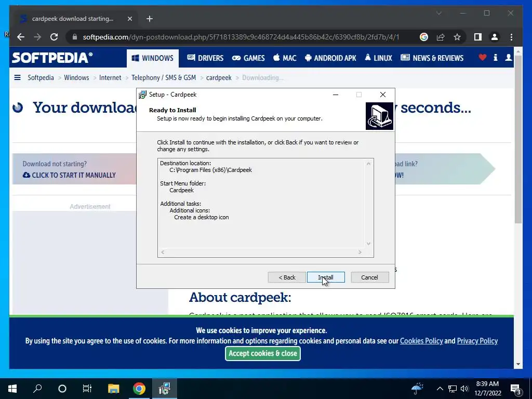This screenshot has height=399, width=532.
Task: Open Chrome profile icon
Action: pyautogui.click(x=495, y=37)
